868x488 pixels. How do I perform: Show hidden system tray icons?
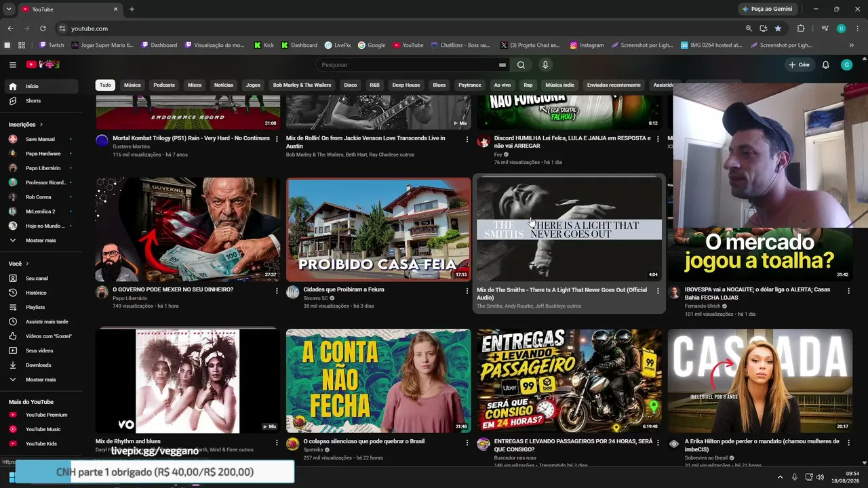pyautogui.click(x=781, y=477)
